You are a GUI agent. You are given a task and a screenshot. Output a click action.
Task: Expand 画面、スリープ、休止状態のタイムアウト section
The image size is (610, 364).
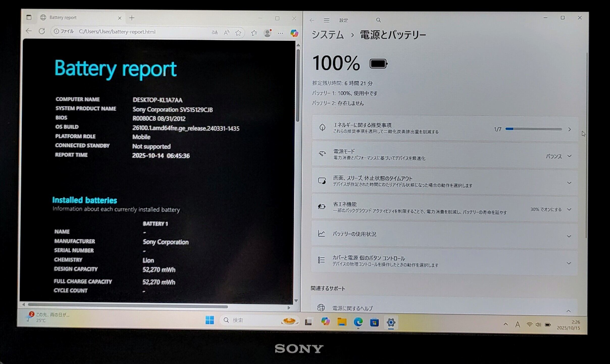coord(569,183)
